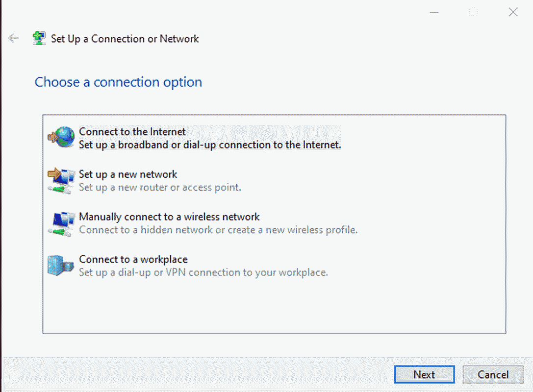
Task: Choose the Connect to a workplace option
Action: point(203,266)
